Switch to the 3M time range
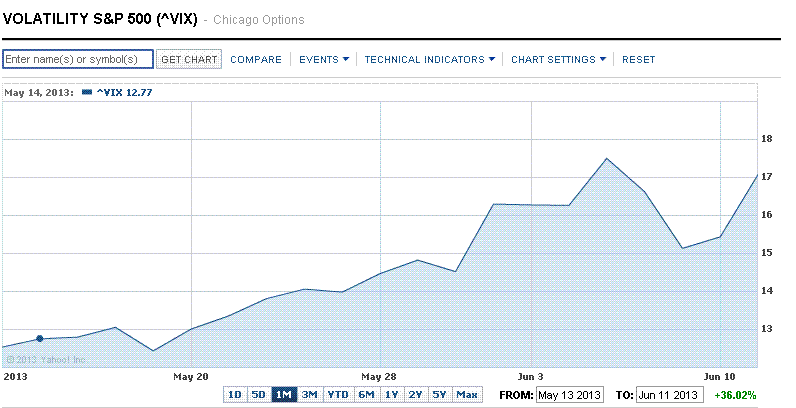The image size is (796, 408). 310,395
